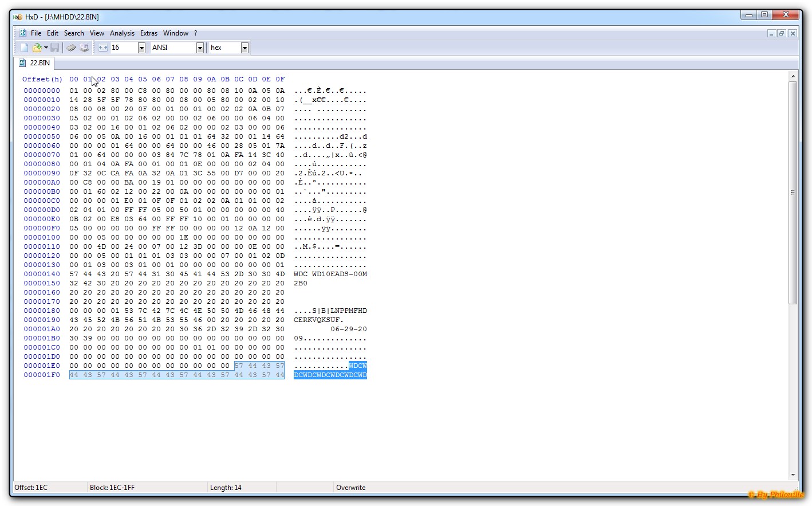The width and height of the screenshot is (812, 506).
Task: Click offset row 00000140 in hex view
Action: click(x=42, y=274)
